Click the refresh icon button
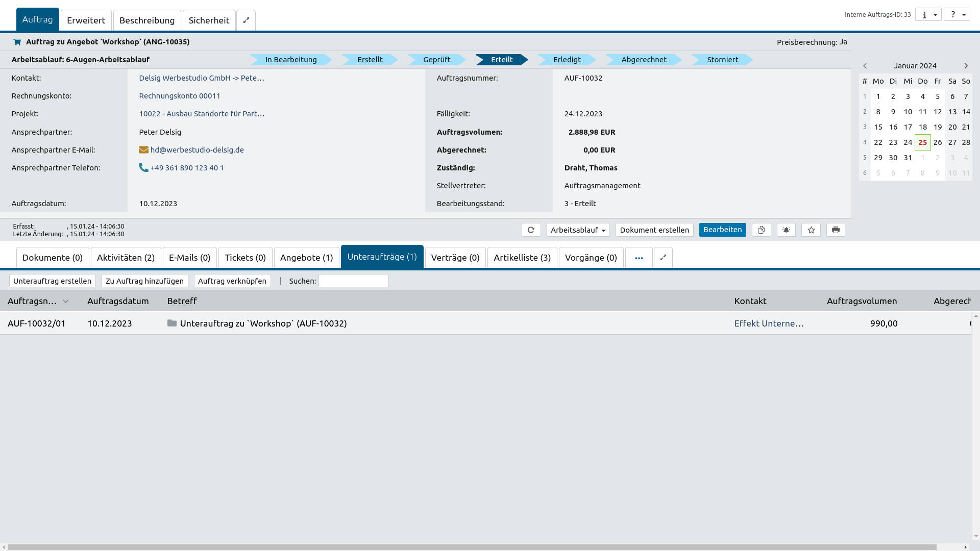The width and height of the screenshot is (980, 551). coord(531,230)
